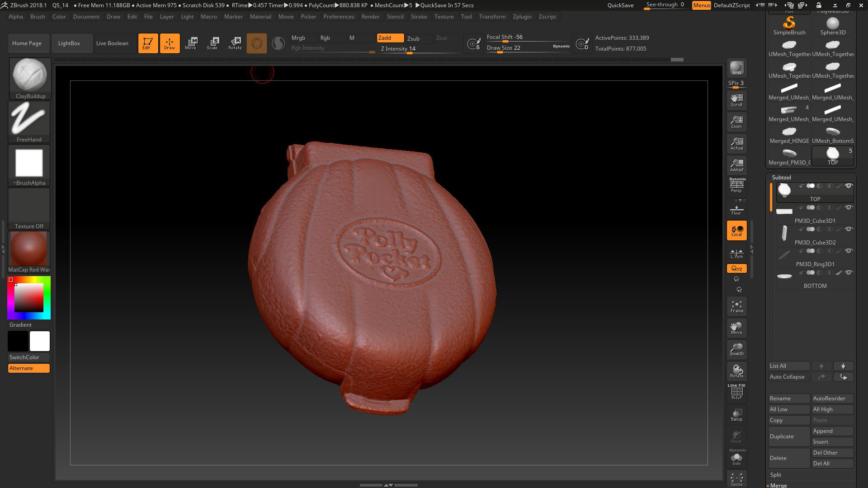
Task: Expand the Merge section
Action: click(778, 485)
